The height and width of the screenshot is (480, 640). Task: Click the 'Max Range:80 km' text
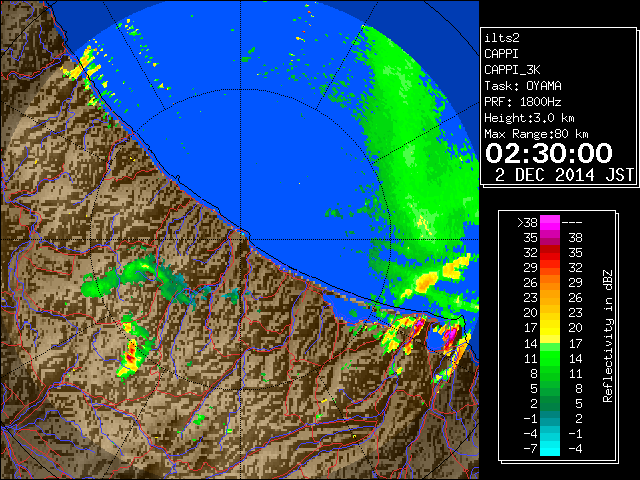(536, 134)
